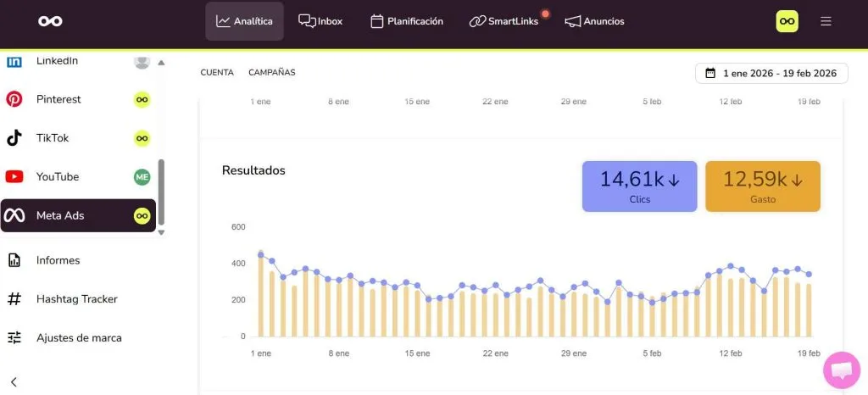
Task: Select YouTube in the sidebar
Action: [78, 177]
